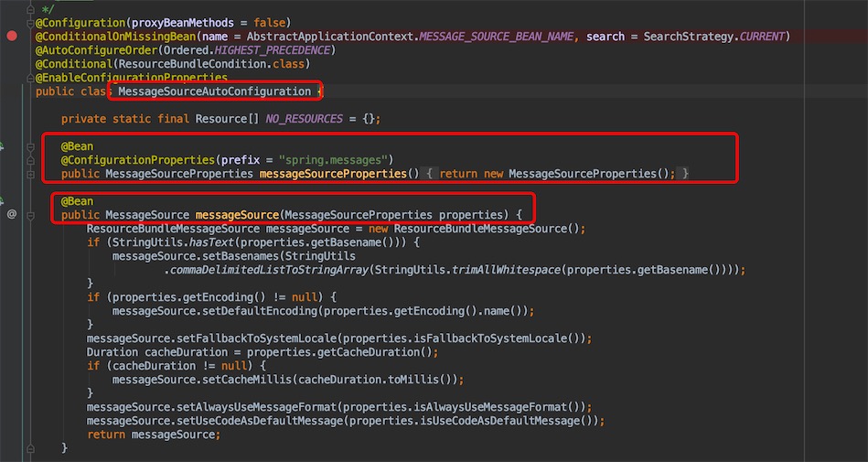Click the proxyBeanMethods attribute
This screenshot has width=868, height=462.
point(183,23)
